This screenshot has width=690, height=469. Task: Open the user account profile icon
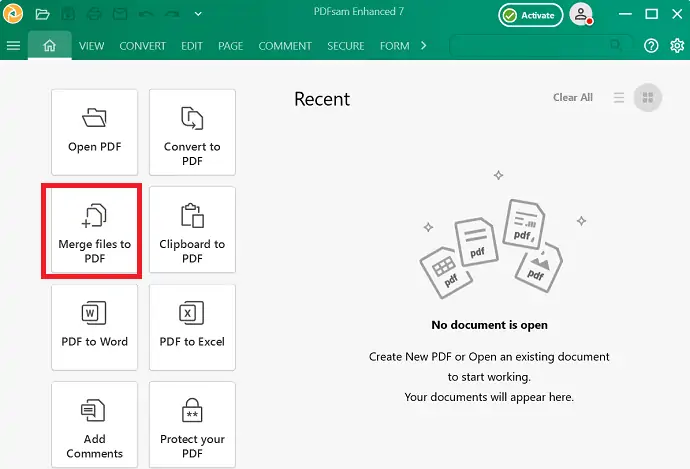pos(581,15)
